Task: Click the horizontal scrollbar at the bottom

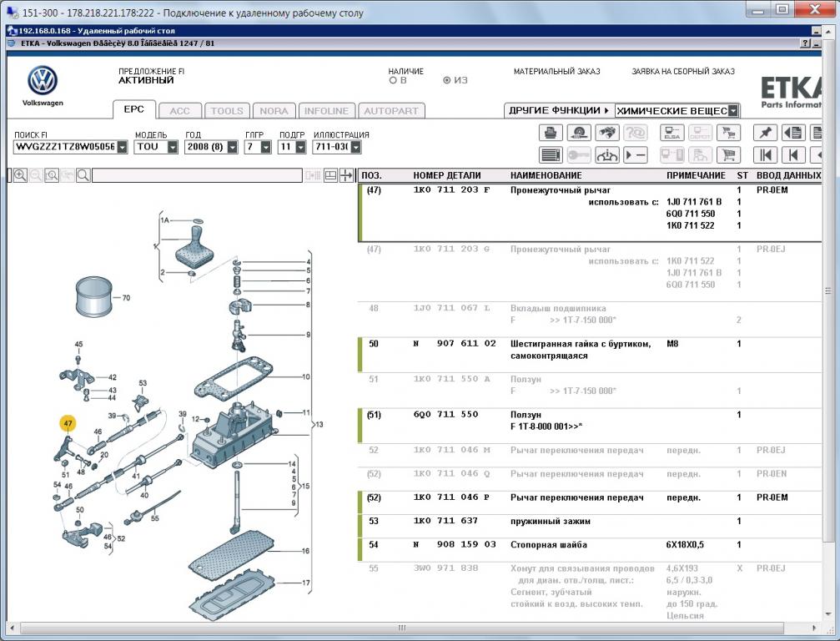Action: click(402, 628)
